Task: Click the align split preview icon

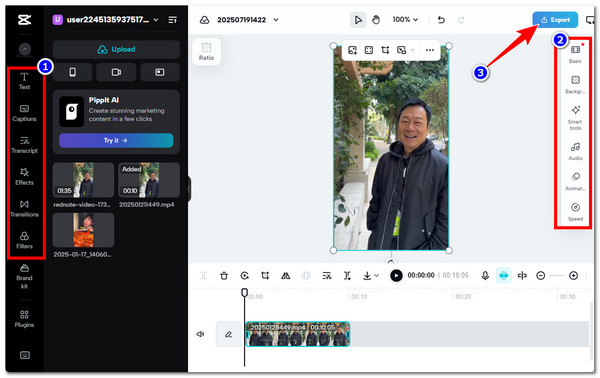Action: [522, 275]
